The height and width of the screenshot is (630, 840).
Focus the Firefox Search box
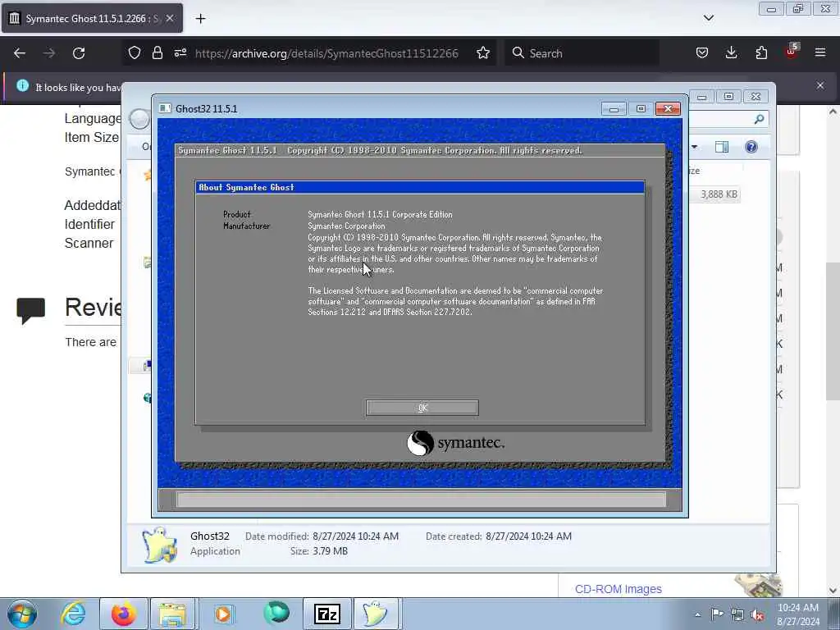582,53
